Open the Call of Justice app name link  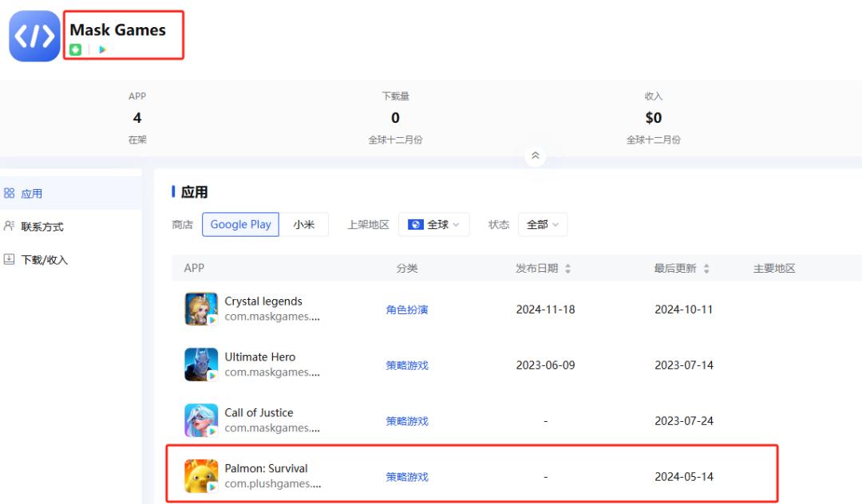(x=259, y=413)
